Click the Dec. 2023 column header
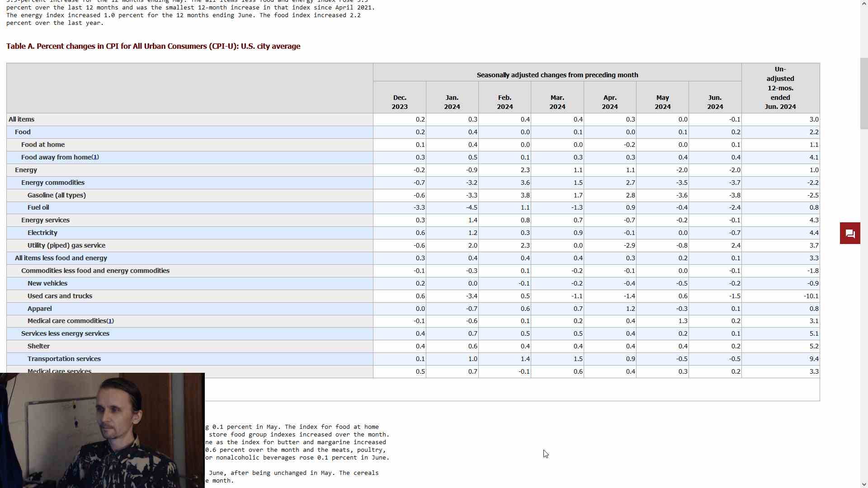Image resolution: width=868 pixels, height=488 pixels. [400, 102]
